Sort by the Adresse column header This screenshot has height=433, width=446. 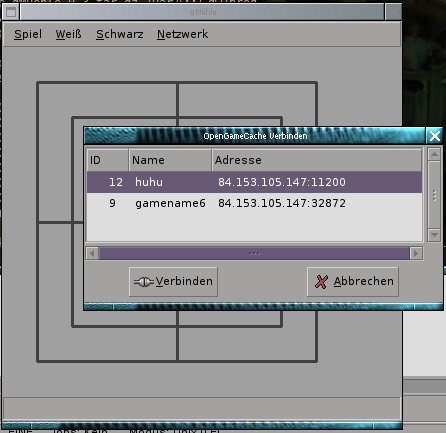pyautogui.click(x=317, y=160)
